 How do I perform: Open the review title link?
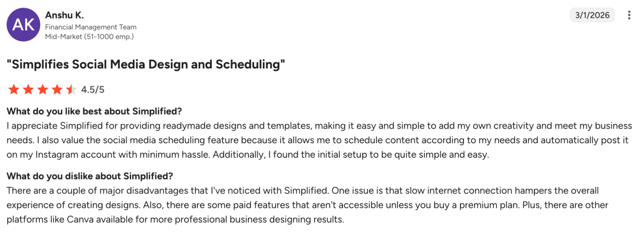tap(145, 64)
